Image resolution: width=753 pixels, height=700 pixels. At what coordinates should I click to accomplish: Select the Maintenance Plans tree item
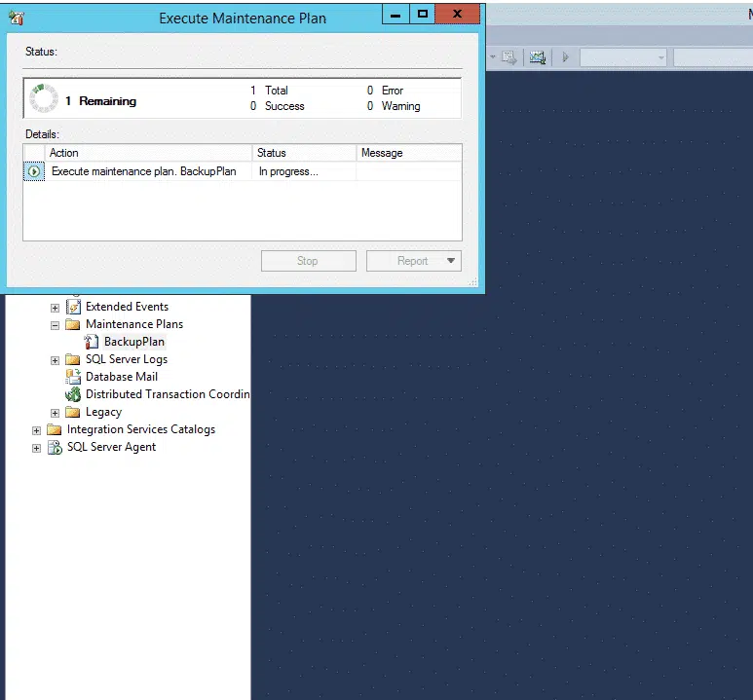134,324
